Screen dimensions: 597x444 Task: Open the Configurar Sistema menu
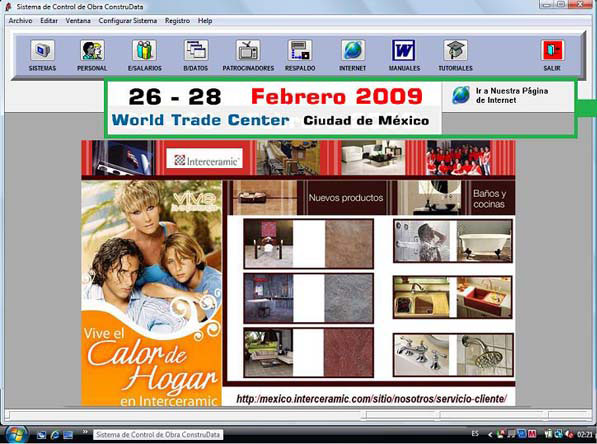pos(128,21)
